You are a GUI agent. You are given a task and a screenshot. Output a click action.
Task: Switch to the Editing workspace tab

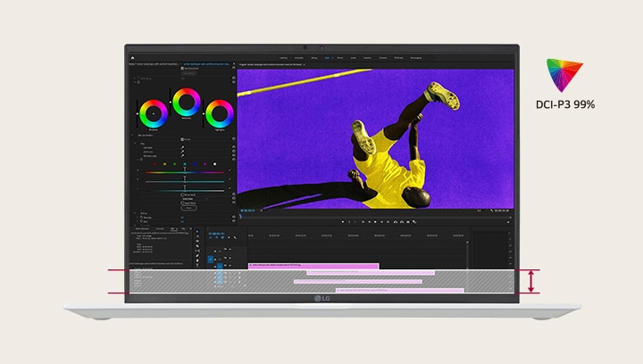point(314,58)
